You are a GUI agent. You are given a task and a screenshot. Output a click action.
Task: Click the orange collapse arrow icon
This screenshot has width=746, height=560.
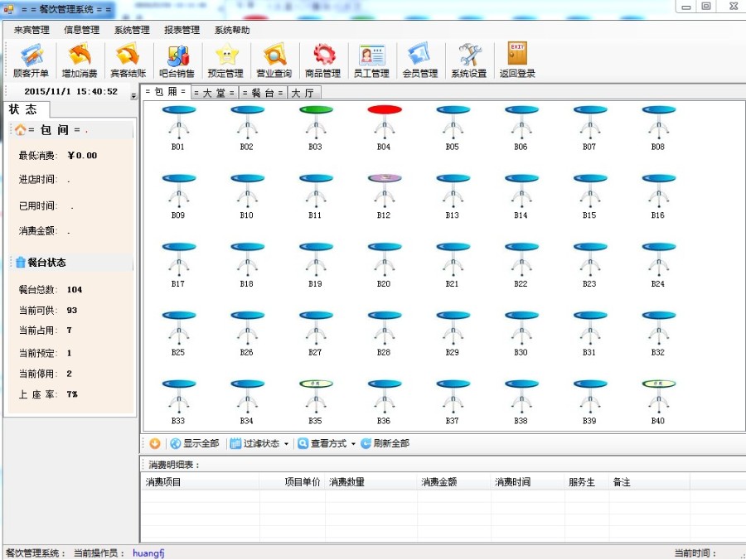pos(154,443)
